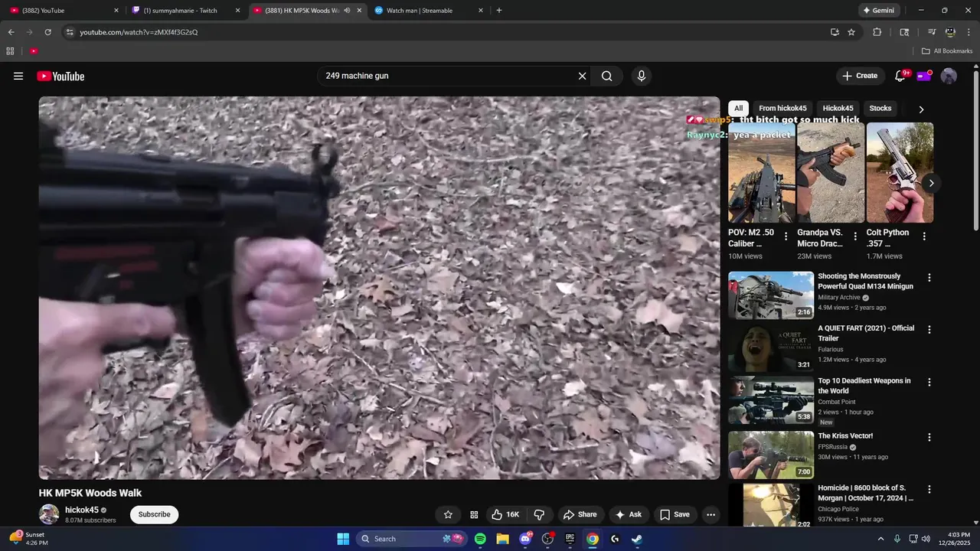Image resolution: width=980 pixels, height=551 pixels.
Task: Open Steam from the taskbar
Action: pos(637,539)
